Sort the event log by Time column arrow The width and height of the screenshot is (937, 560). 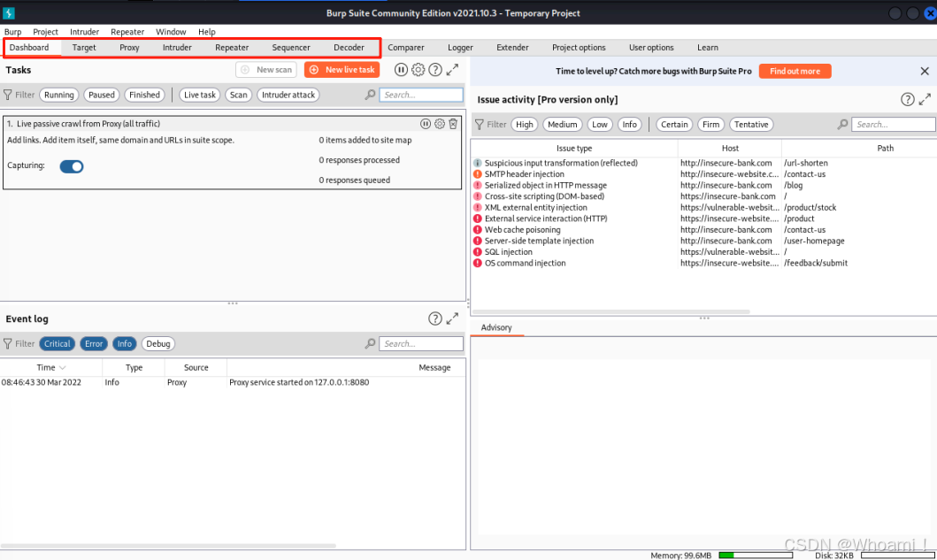[63, 367]
